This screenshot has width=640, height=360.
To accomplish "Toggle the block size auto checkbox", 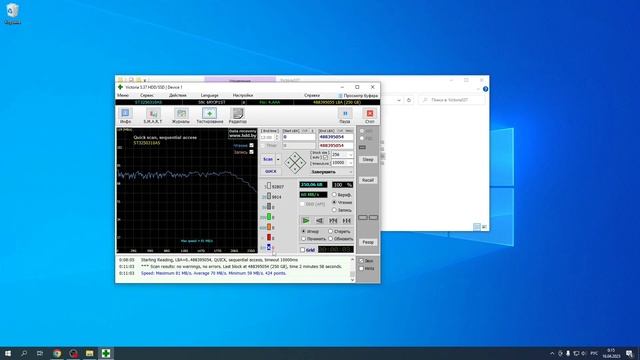I will point(325,157).
